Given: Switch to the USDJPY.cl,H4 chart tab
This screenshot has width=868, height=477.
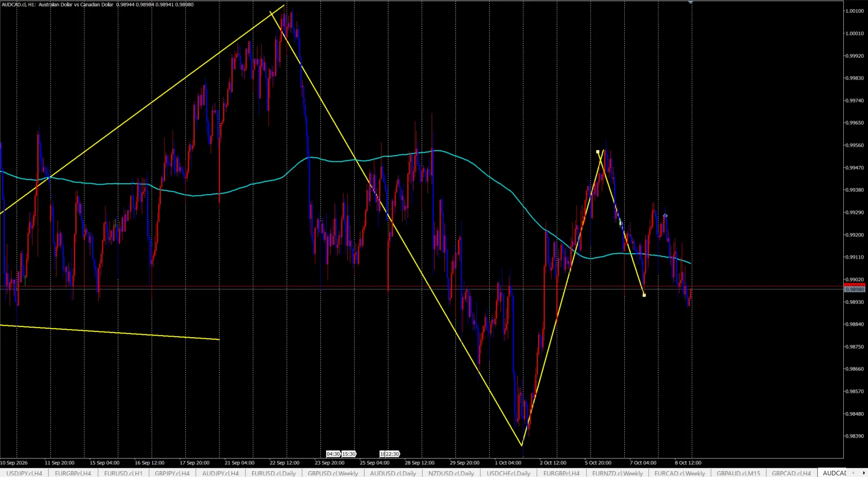Looking at the screenshot, I should pos(24,473).
